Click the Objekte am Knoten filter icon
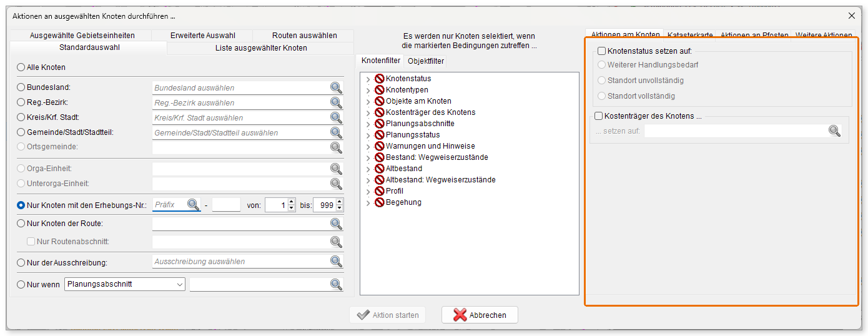Image resolution: width=868 pixels, height=336 pixels. tap(379, 101)
